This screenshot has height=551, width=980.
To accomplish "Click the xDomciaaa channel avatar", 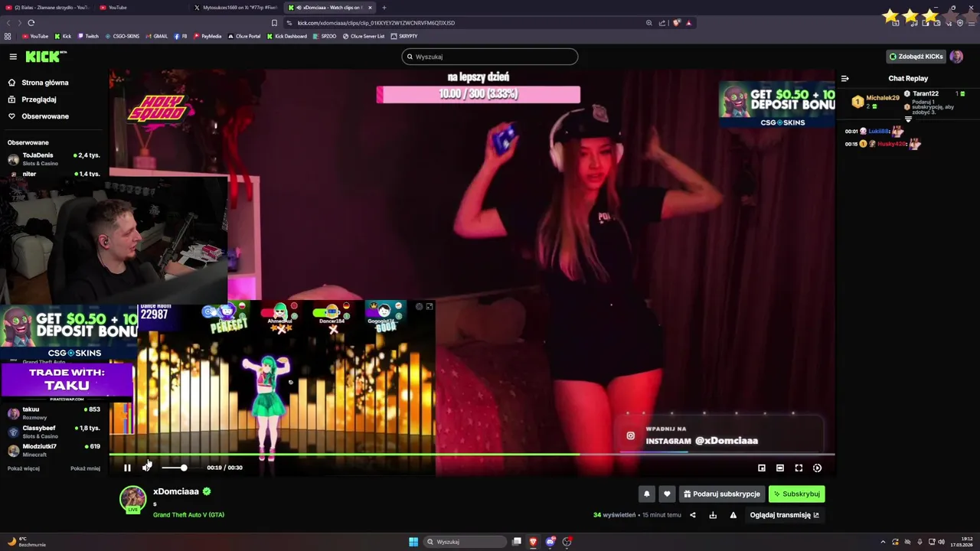I will [132, 499].
